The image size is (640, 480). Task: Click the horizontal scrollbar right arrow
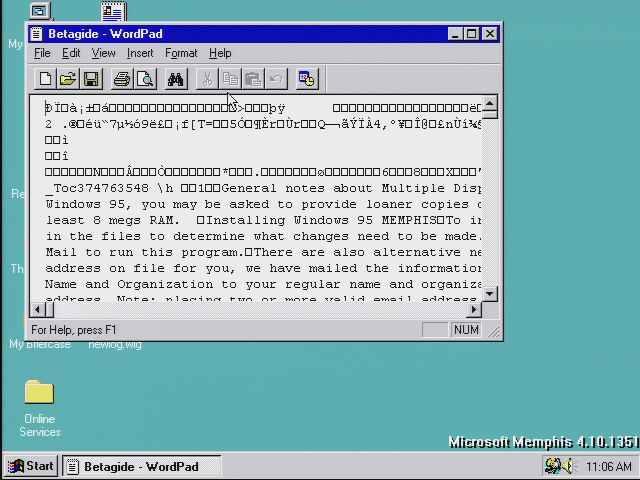click(474, 310)
